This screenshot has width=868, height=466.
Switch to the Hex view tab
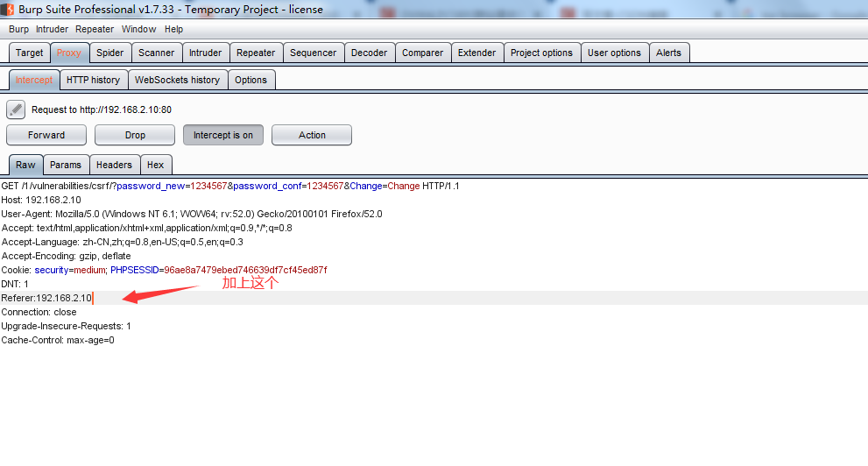pyautogui.click(x=156, y=165)
